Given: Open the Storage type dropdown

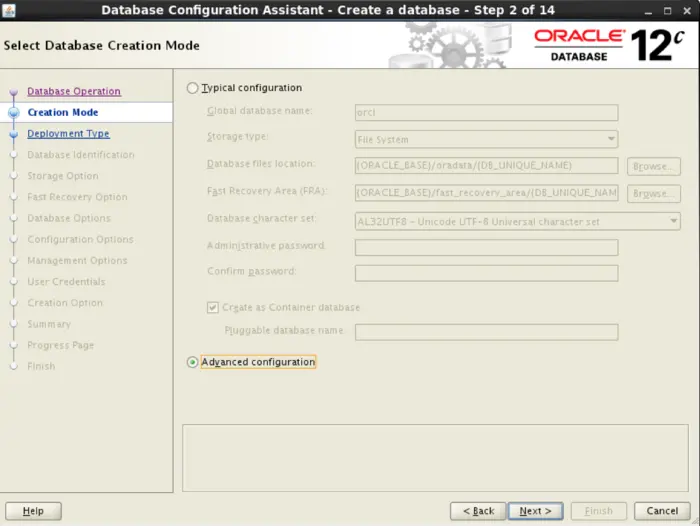Looking at the screenshot, I should [x=487, y=139].
